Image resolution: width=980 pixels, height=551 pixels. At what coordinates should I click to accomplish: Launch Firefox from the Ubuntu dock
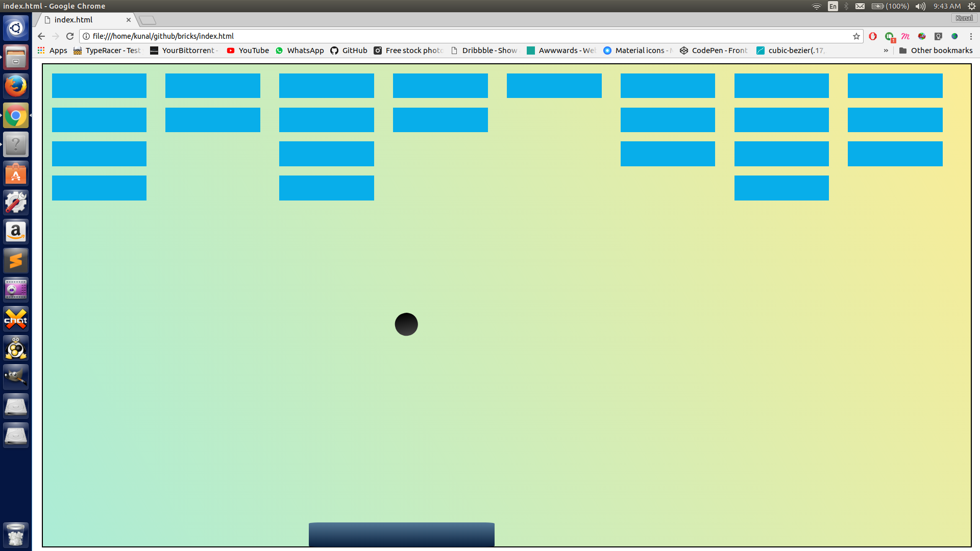[16, 86]
